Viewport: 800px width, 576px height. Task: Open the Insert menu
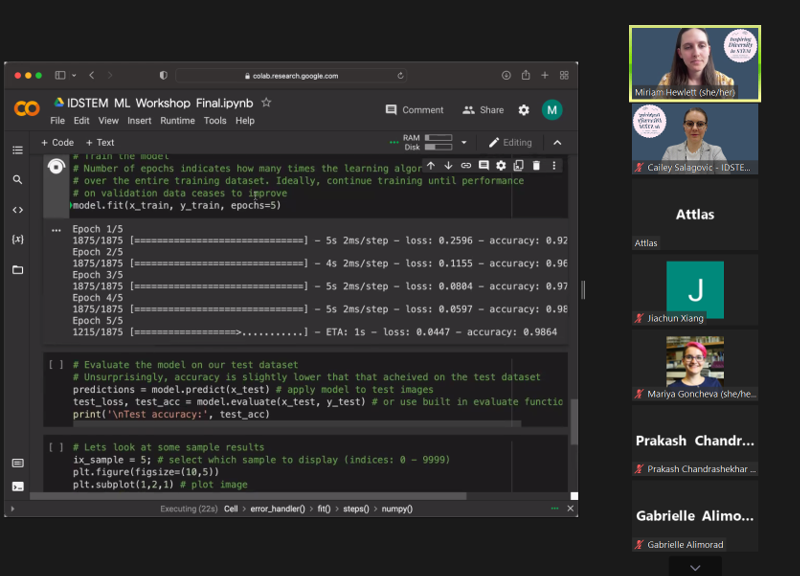click(x=139, y=121)
